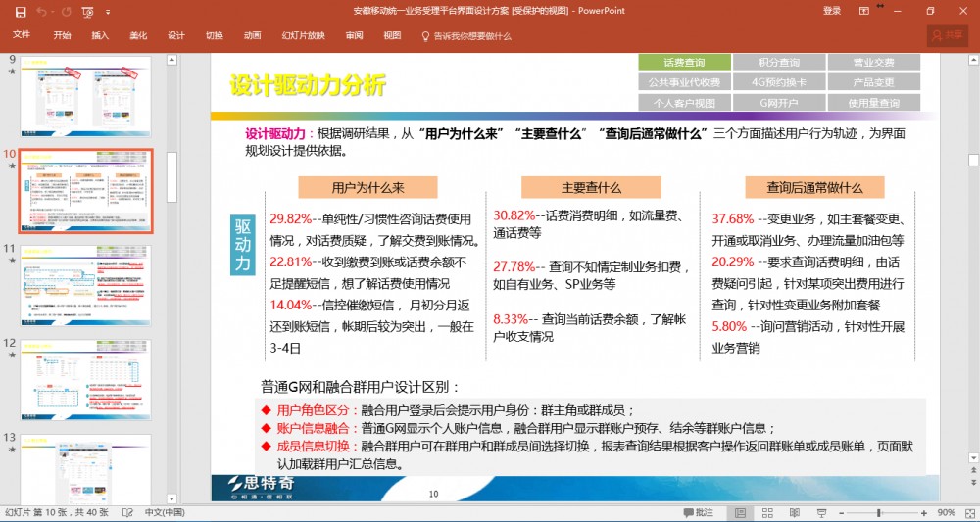
Task: Click animation star icon under slide 9
Action: pyautogui.click(x=11, y=71)
